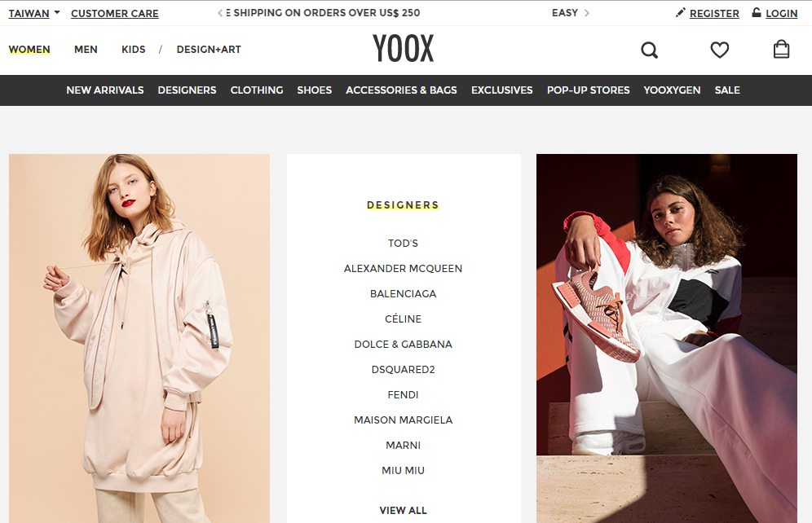Click the YOOX logo

point(404,49)
